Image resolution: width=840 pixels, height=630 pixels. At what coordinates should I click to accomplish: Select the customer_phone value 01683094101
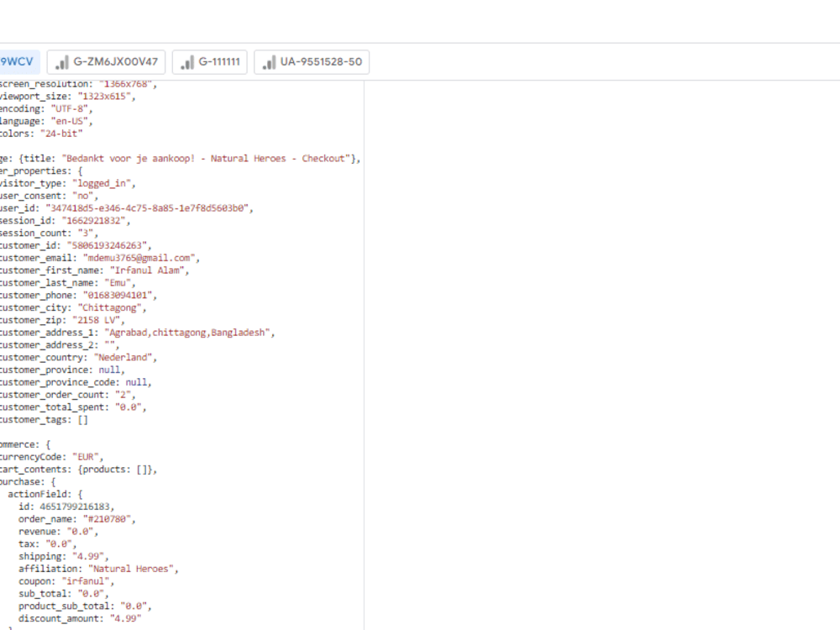(x=118, y=295)
